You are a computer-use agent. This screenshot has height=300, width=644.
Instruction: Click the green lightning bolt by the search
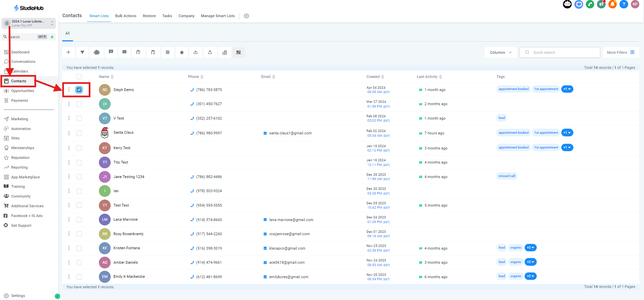click(52, 37)
